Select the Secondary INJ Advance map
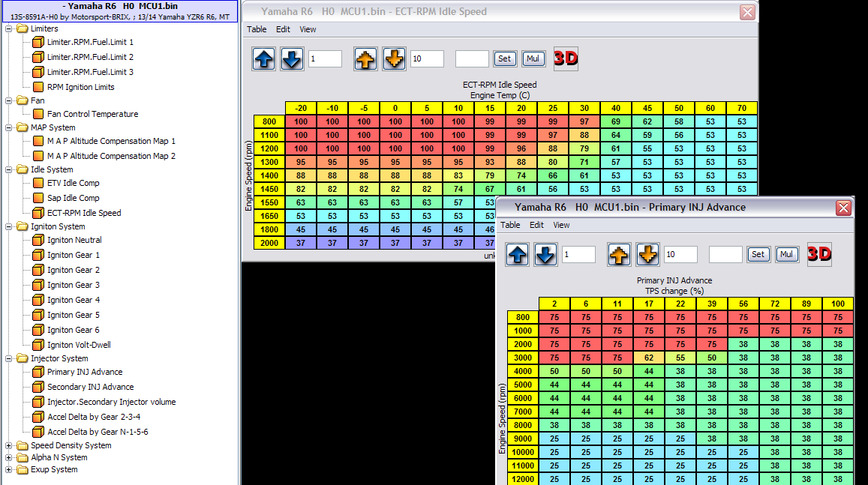Viewport: 868px width, 485px height. [x=90, y=387]
